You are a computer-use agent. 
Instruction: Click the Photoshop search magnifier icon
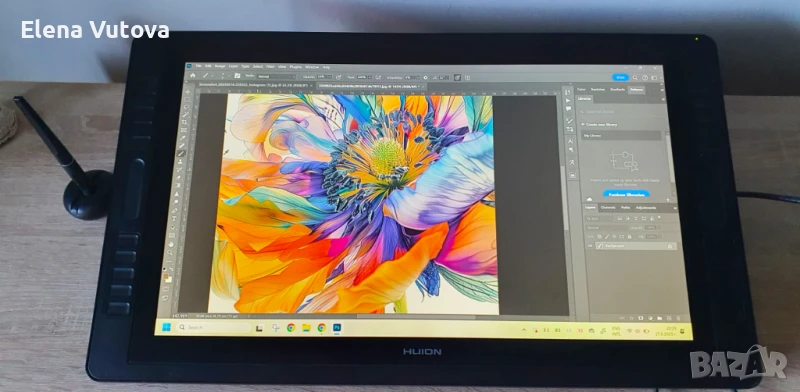(x=635, y=78)
